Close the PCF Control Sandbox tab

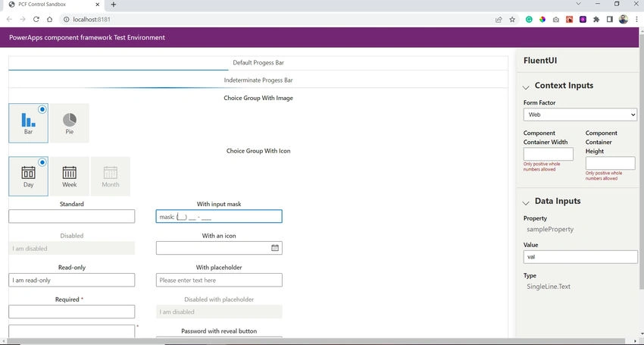(97, 5)
